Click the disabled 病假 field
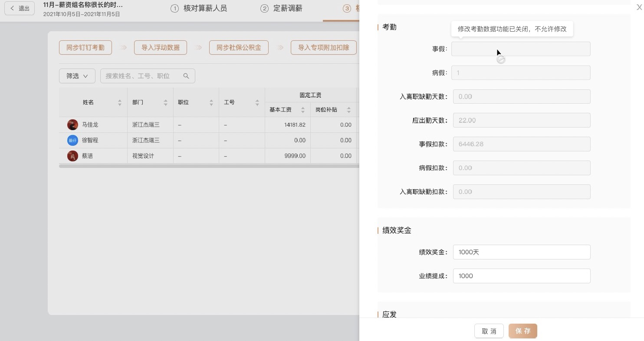644x341 pixels. coord(521,72)
